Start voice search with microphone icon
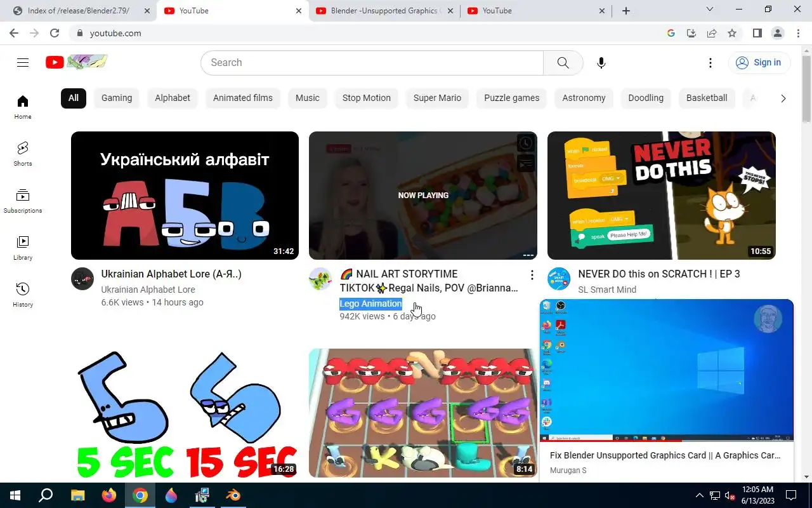The image size is (812, 508). pyautogui.click(x=601, y=62)
